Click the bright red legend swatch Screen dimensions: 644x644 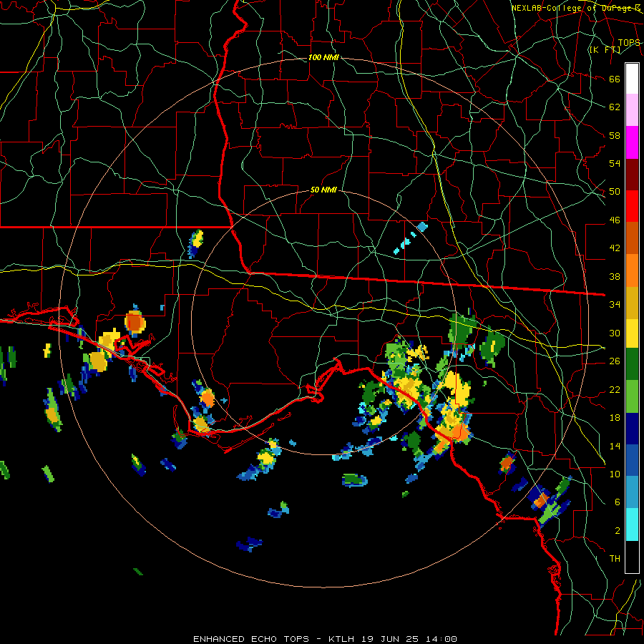[632, 206]
